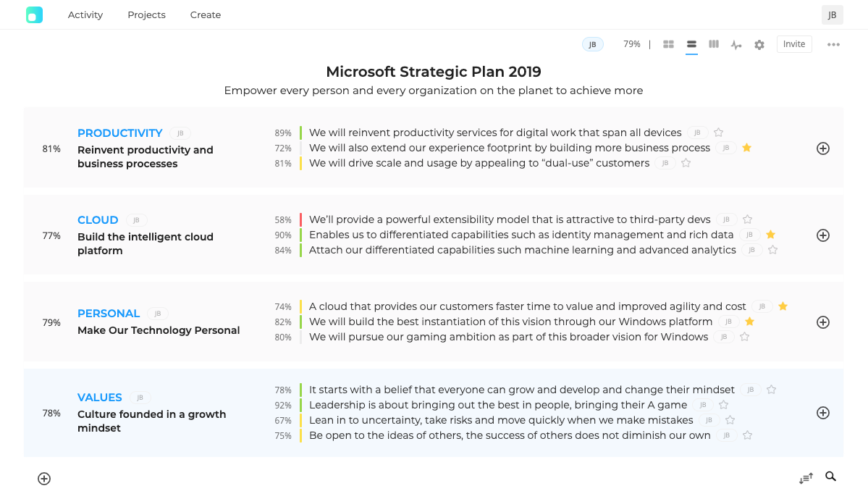Expand the Productivity section with plus
The image size is (868, 499).
(x=823, y=148)
